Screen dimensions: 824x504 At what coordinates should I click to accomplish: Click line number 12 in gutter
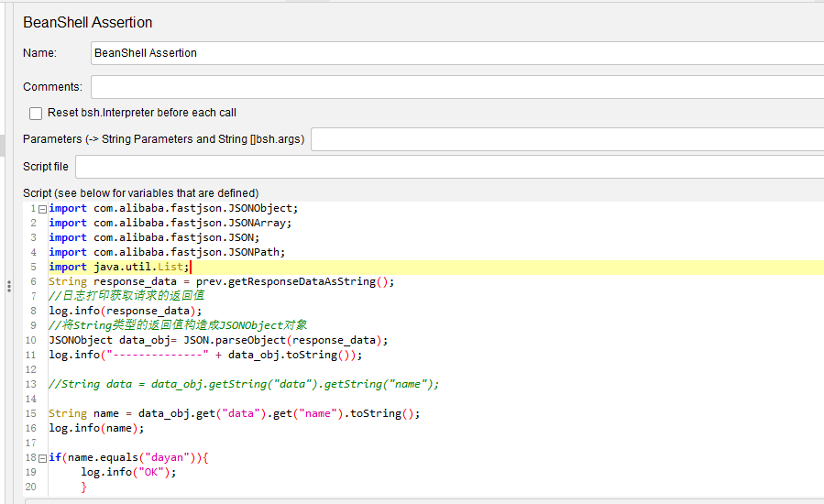point(31,369)
